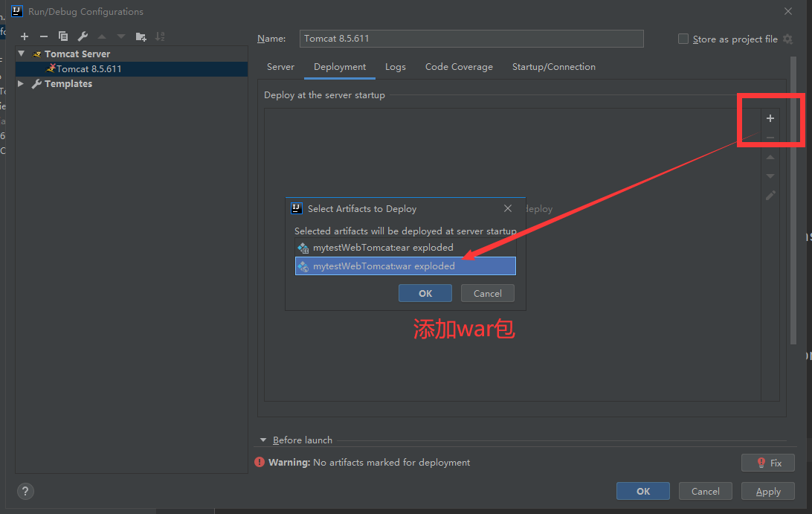Apply the run configuration changes
The height and width of the screenshot is (514, 812).
(768, 491)
